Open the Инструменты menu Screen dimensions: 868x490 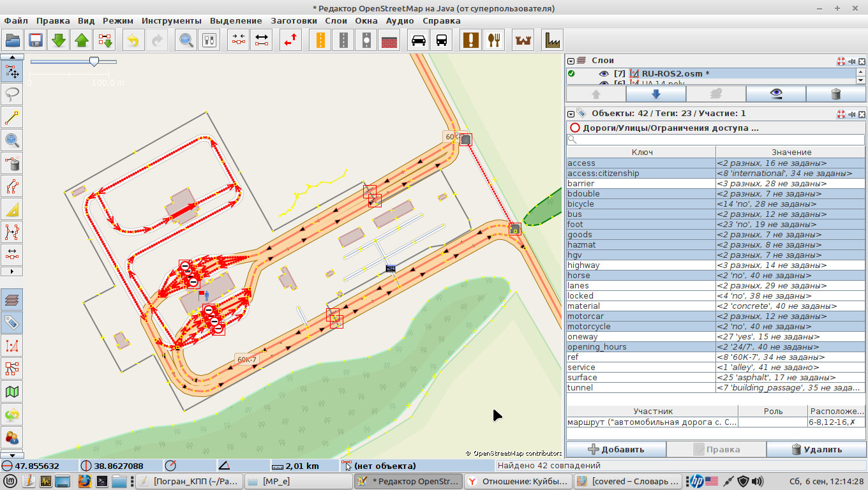point(171,20)
